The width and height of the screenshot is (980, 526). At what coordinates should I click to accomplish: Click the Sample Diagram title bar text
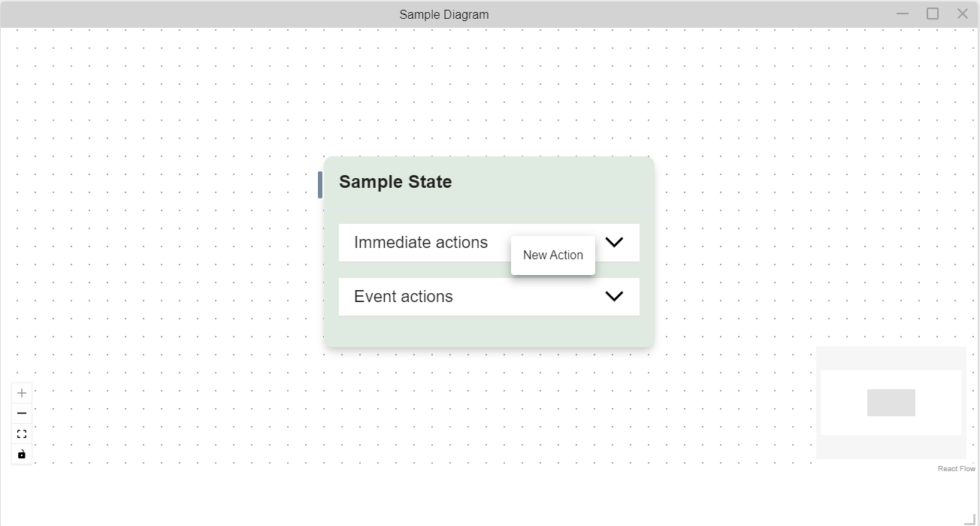click(x=444, y=14)
